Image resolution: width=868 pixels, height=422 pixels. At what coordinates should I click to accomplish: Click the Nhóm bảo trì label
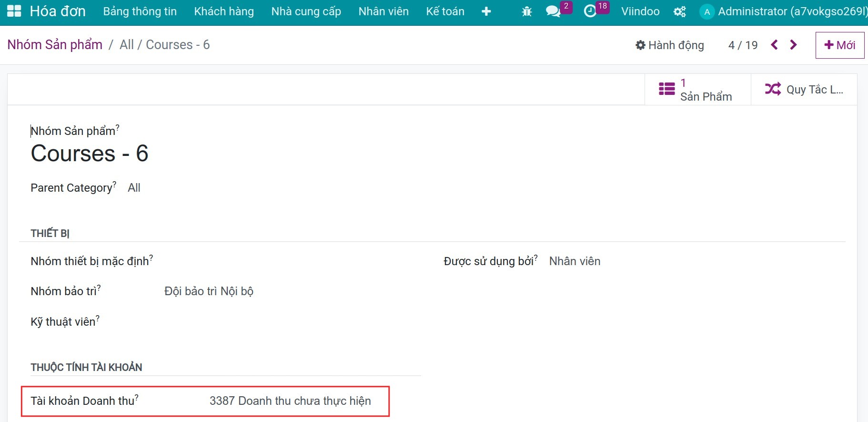point(66,291)
